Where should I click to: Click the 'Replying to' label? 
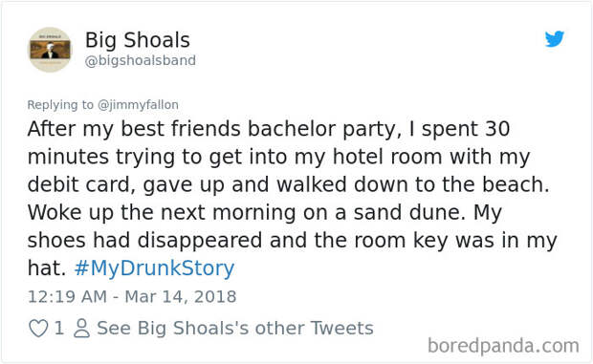[x=60, y=104]
